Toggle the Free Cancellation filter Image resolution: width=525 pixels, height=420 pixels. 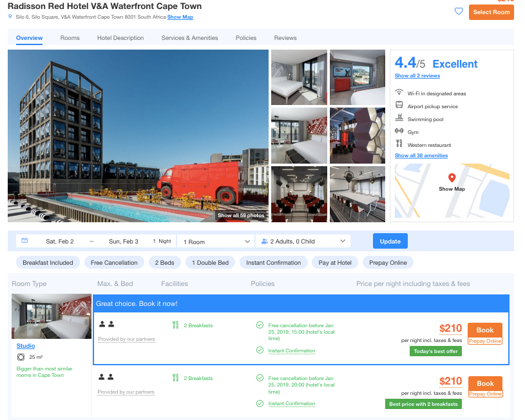tap(114, 263)
